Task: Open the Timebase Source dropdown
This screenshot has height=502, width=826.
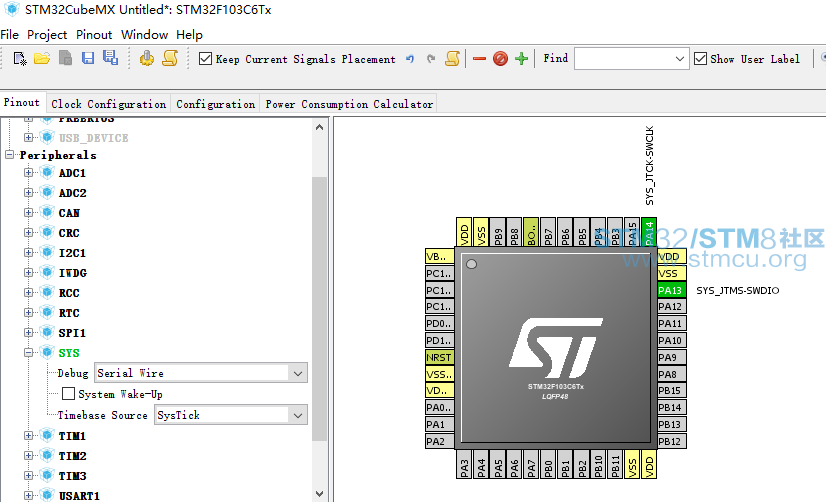Action: [x=298, y=415]
